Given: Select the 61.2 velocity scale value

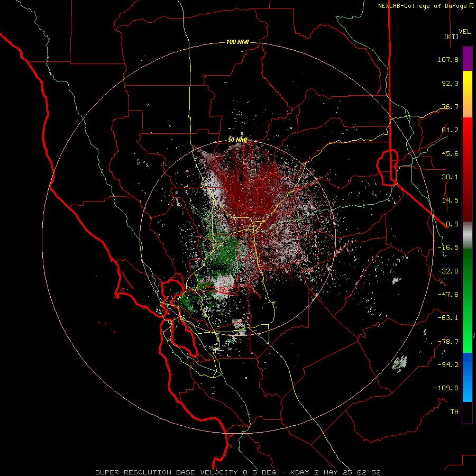Looking at the screenshot, I should click(450, 130).
